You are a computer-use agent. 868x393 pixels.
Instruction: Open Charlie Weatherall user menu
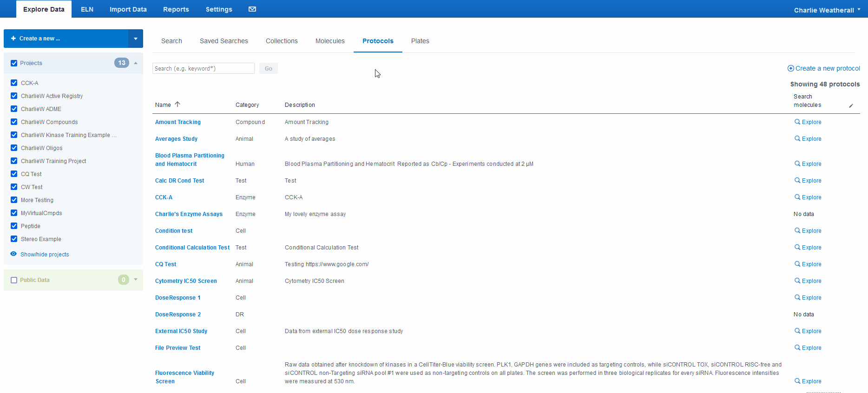[827, 10]
